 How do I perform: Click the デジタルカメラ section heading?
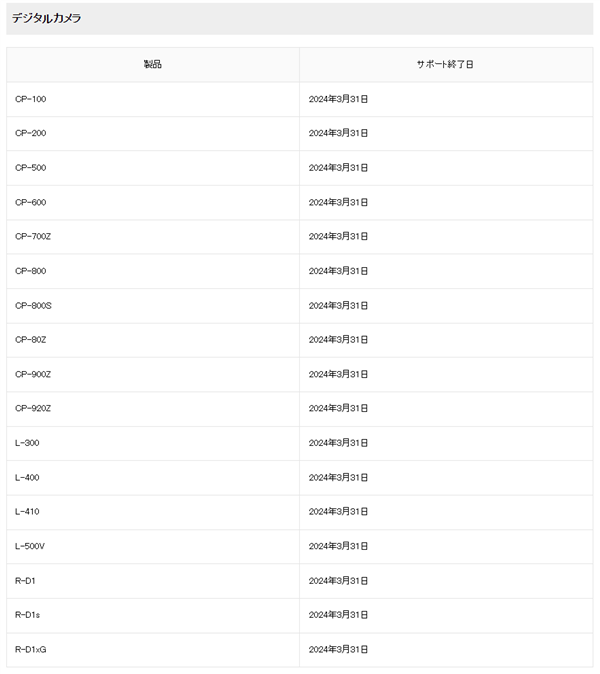[x=47, y=18]
